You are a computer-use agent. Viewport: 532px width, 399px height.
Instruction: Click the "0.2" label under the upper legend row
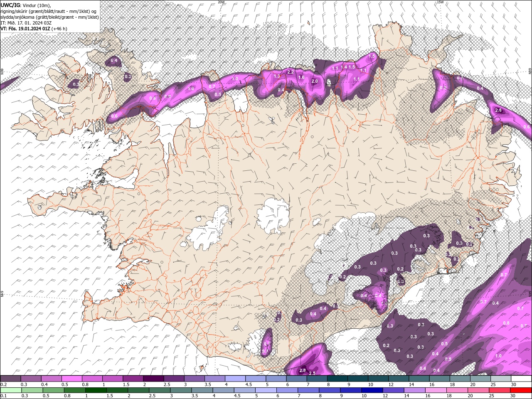3,384
